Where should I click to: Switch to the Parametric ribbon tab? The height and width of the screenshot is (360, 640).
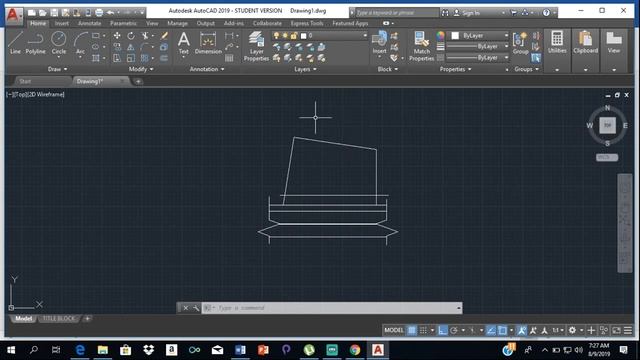pyautogui.click(x=123, y=23)
